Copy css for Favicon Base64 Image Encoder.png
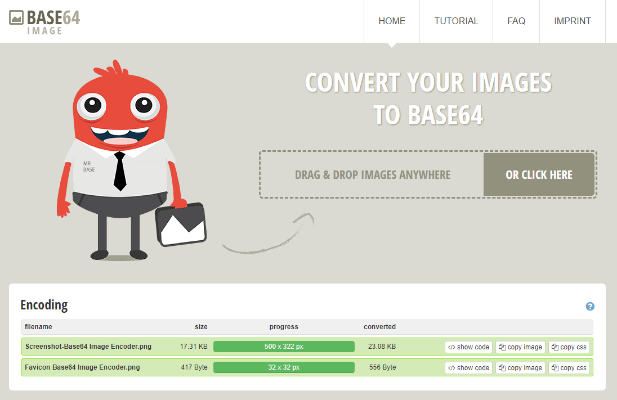This screenshot has width=617, height=400. (570, 368)
